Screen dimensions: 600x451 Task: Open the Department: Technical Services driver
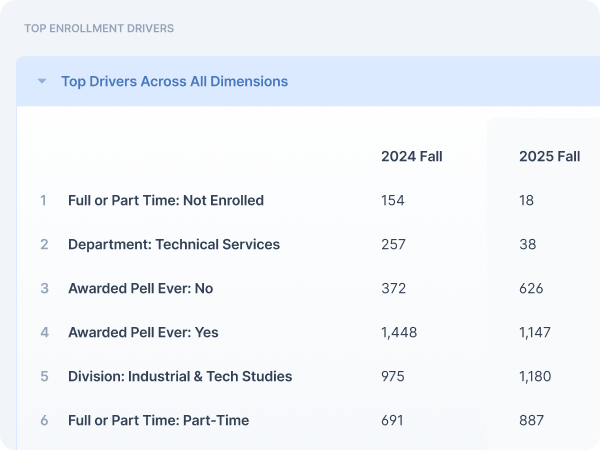tap(174, 244)
